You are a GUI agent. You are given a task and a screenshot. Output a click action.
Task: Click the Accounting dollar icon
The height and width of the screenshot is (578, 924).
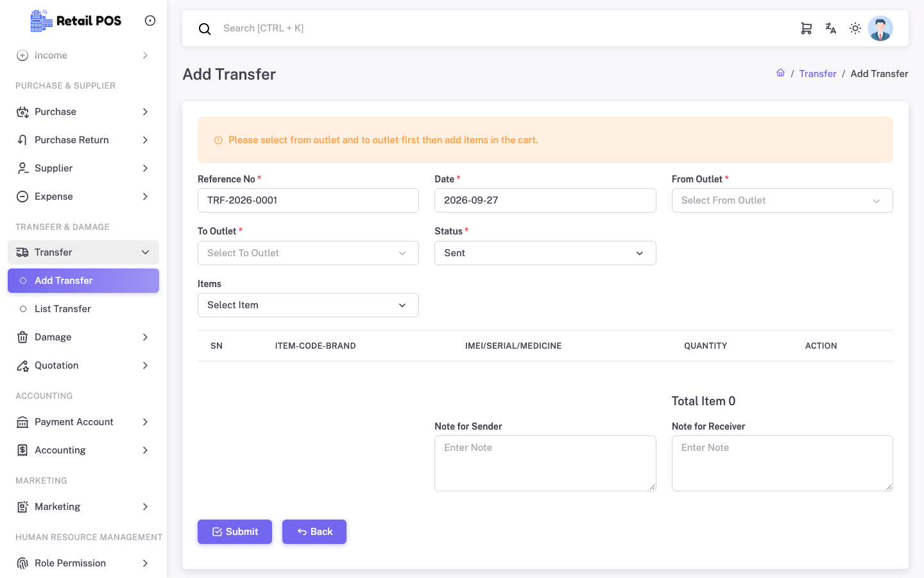click(x=22, y=450)
